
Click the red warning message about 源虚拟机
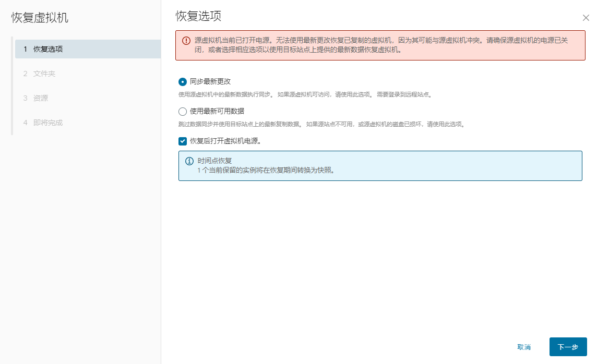click(x=381, y=45)
